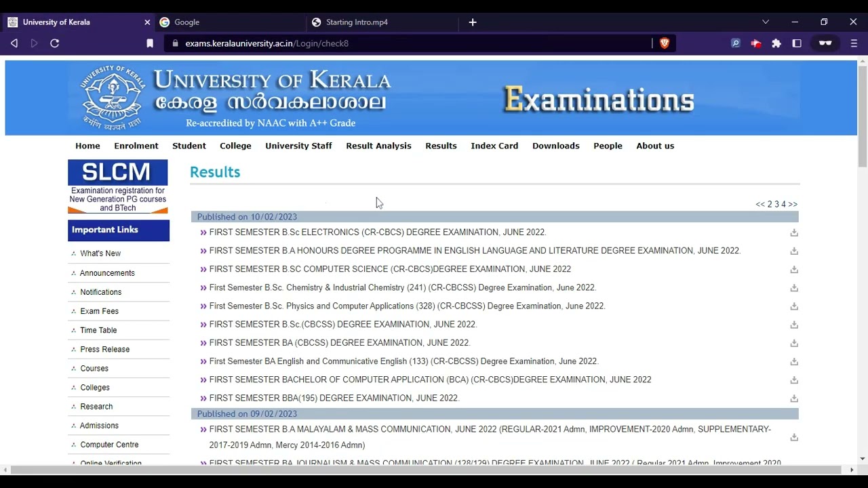The width and height of the screenshot is (868, 488).
Task: Download B.A Honours English Language result file
Action: click(x=794, y=251)
